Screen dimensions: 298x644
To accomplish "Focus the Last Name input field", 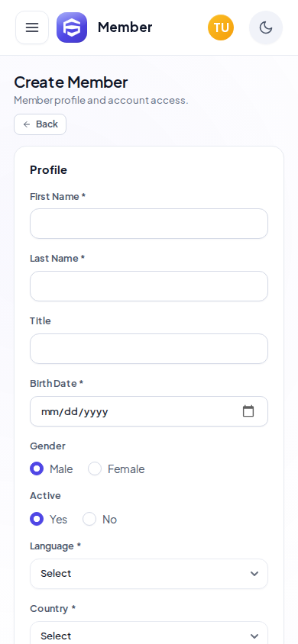I will tap(149, 286).
